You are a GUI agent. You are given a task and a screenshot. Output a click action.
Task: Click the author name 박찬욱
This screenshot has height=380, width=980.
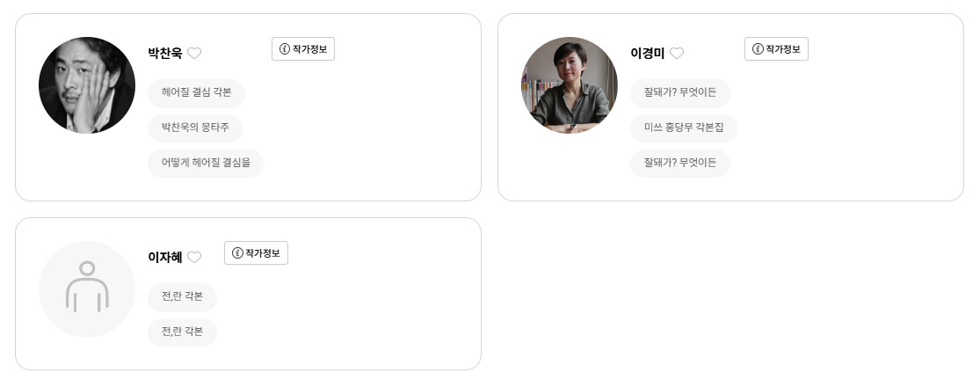(165, 53)
